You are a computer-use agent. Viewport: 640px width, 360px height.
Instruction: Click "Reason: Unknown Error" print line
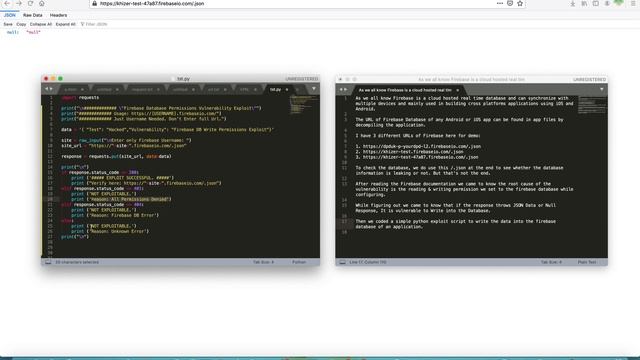110,231
